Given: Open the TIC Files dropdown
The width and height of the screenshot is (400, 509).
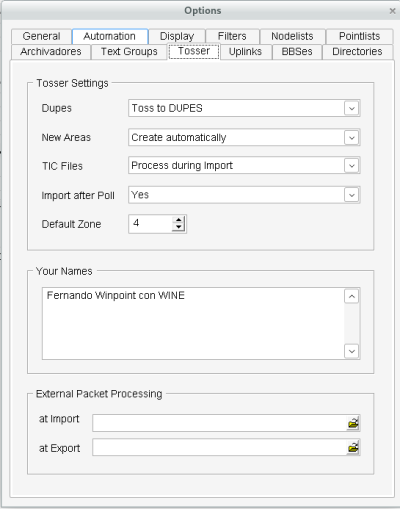Looking at the screenshot, I should tap(352, 165).
